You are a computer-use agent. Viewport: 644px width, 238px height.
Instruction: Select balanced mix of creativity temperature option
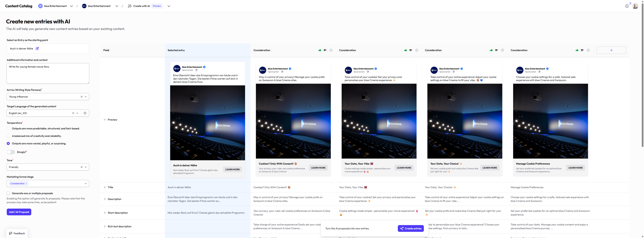coord(8,136)
